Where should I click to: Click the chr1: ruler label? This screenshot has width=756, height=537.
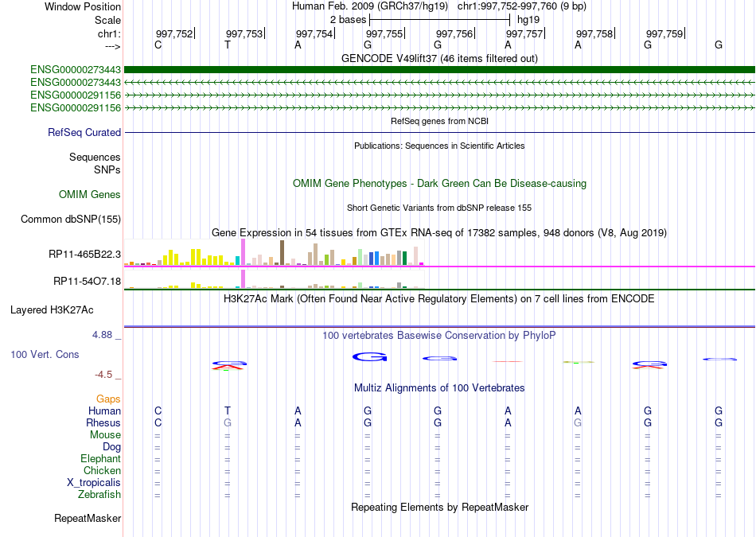[x=109, y=33]
